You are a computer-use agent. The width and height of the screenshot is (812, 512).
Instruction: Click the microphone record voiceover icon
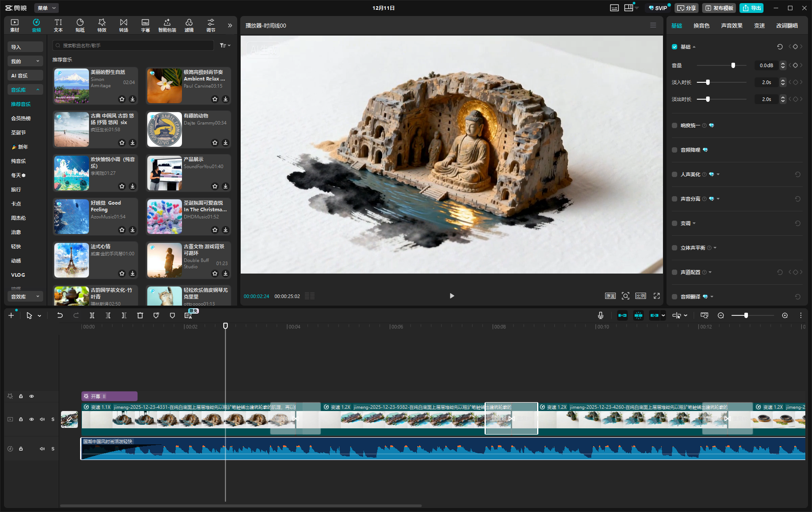pos(601,315)
